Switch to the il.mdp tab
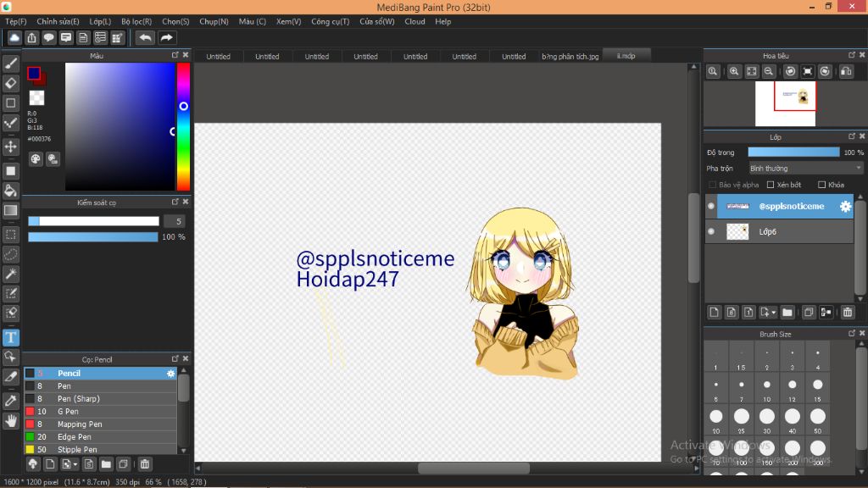The image size is (868, 488). 626,56
